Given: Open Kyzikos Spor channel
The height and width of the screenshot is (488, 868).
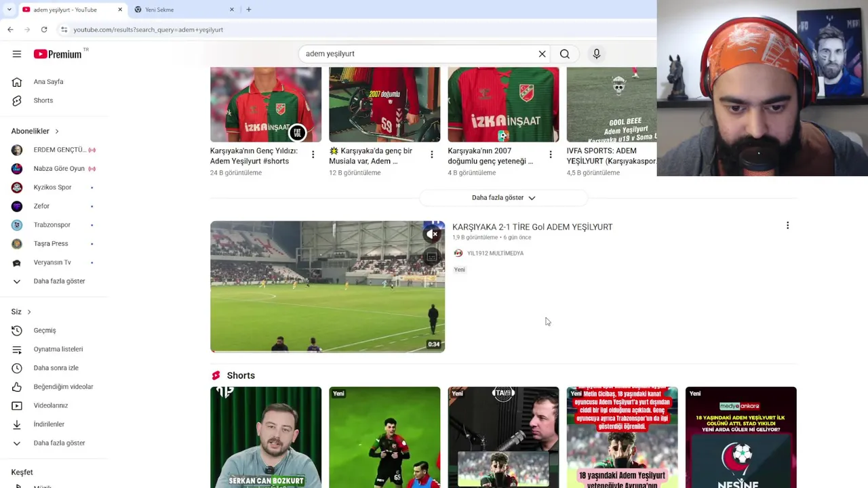Looking at the screenshot, I should [x=54, y=188].
